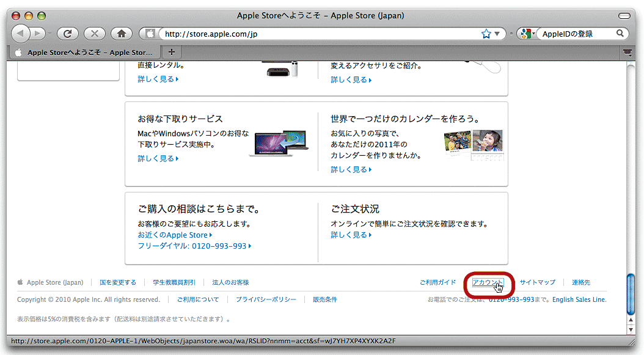Click ご利用ガイド footer link
Image resolution: width=644 pixels, height=355 pixels.
point(438,282)
